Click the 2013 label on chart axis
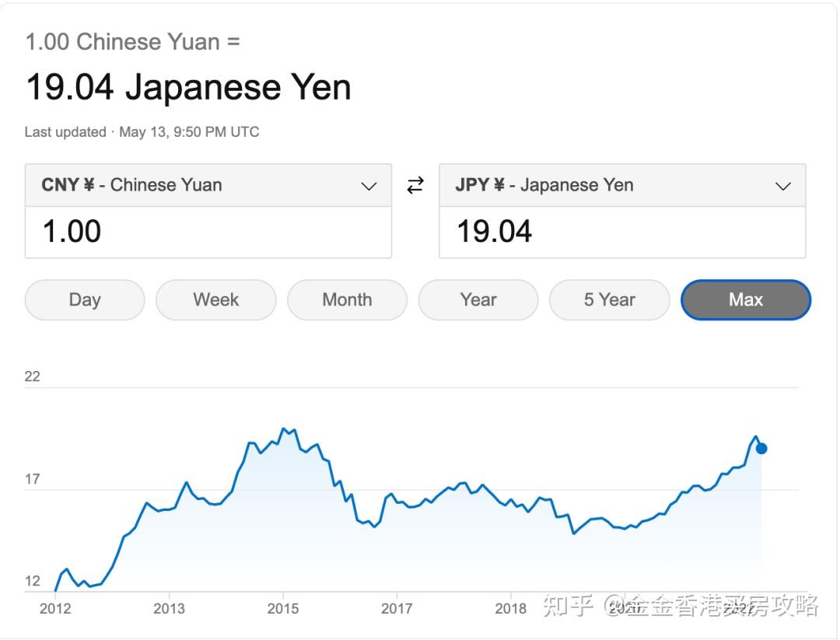Screen dimensions: 840x640 coord(169,608)
